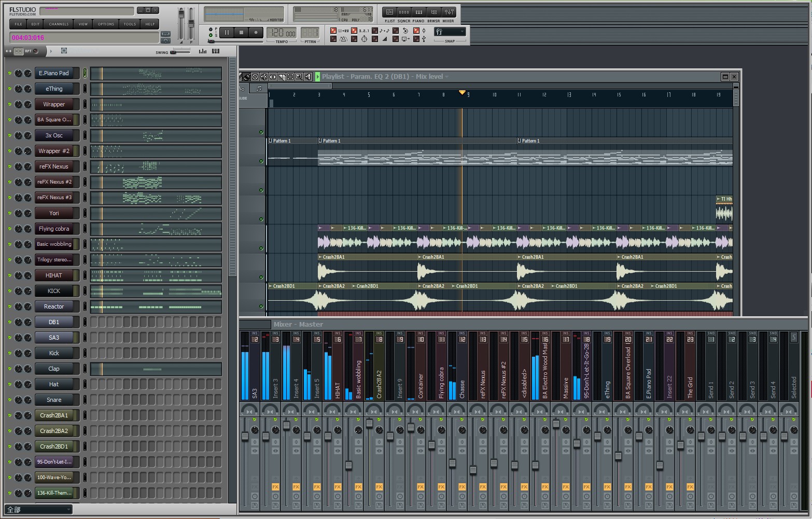Image resolution: width=812 pixels, height=519 pixels.
Task: Click the note-clip tab icon in Playlist
Action: tap(259, 88)
